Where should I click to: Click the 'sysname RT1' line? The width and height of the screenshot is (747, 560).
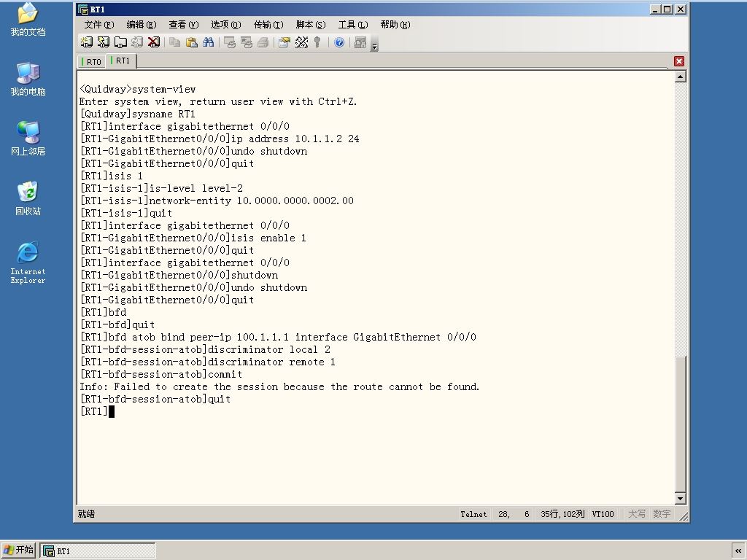tap(138, 114)
